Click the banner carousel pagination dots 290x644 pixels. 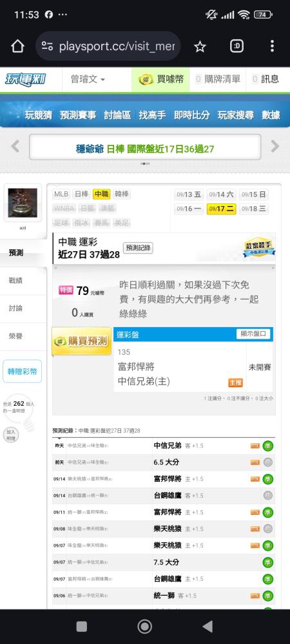[145, 164]
